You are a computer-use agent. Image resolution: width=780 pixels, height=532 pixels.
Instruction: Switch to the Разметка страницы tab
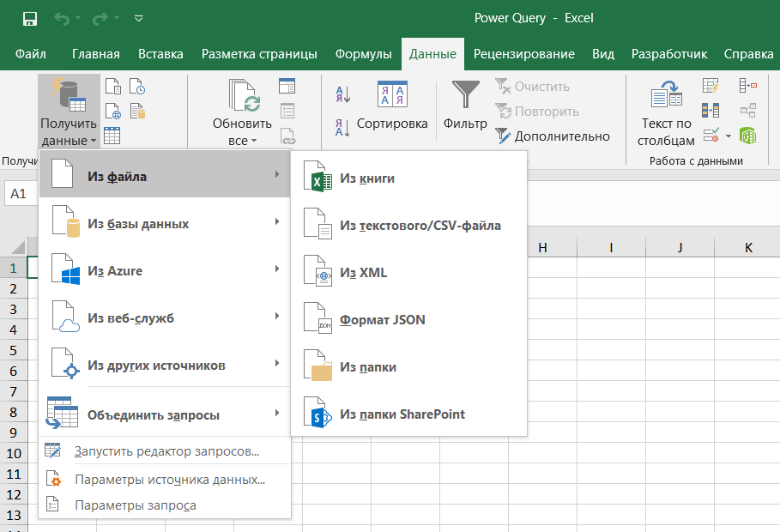coord(259,54)
